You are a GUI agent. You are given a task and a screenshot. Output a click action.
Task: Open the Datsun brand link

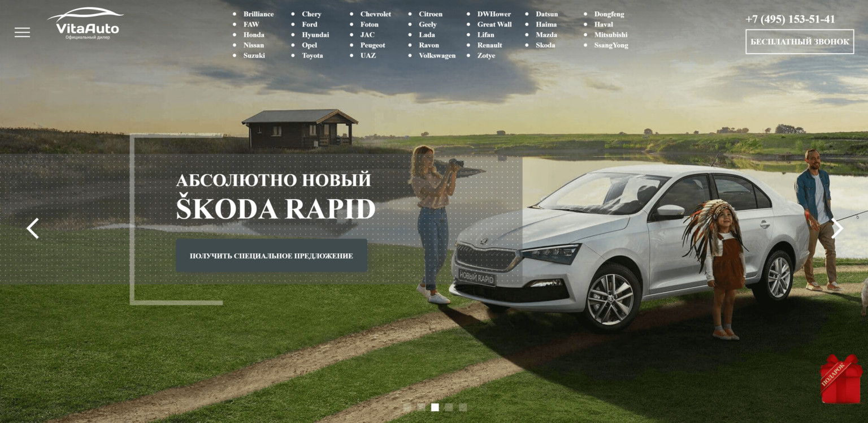pos(546,14)
